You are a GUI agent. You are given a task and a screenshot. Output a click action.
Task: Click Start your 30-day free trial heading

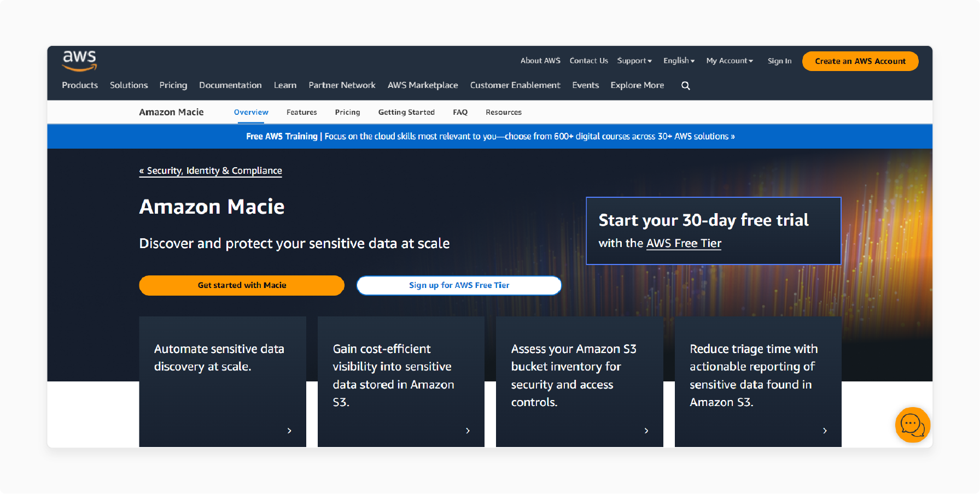tap(703, 220)
